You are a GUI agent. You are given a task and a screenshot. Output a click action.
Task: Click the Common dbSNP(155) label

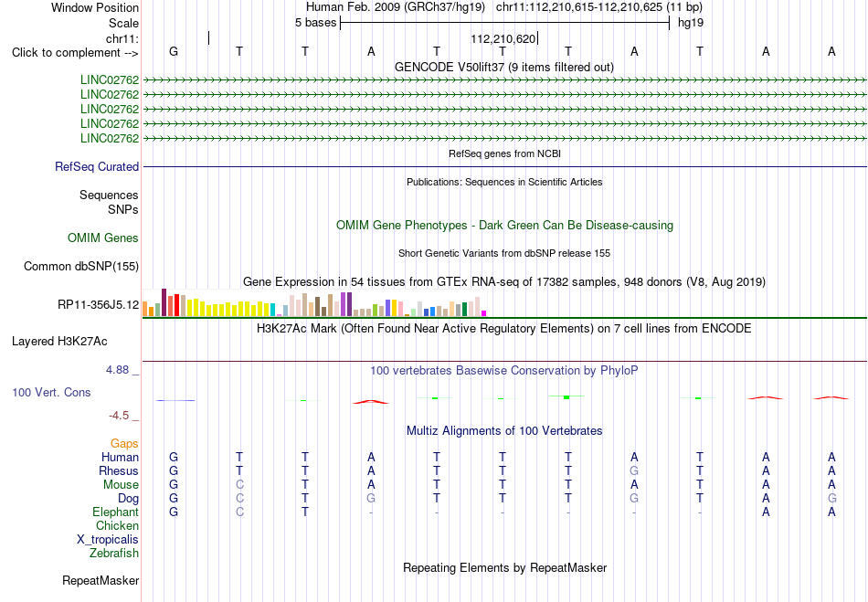point(81,266)
